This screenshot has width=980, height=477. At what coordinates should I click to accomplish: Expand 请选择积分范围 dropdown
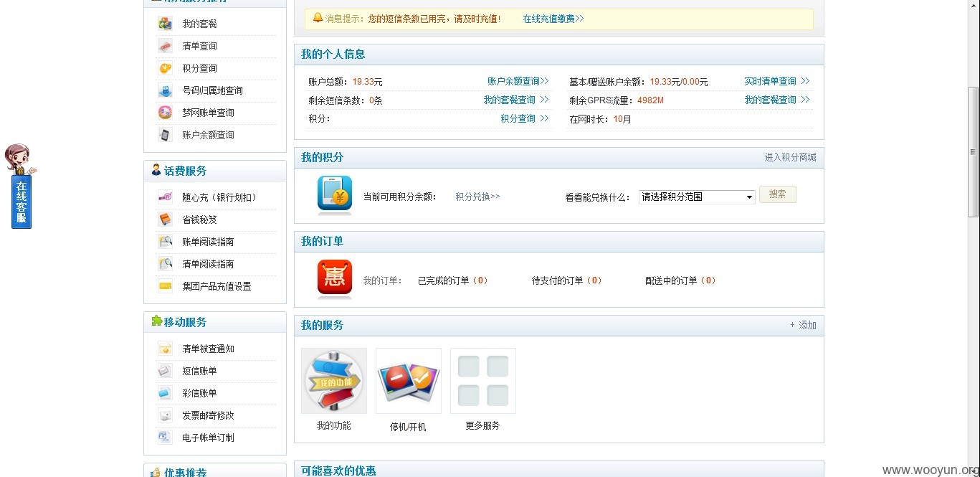pos(697,197)
